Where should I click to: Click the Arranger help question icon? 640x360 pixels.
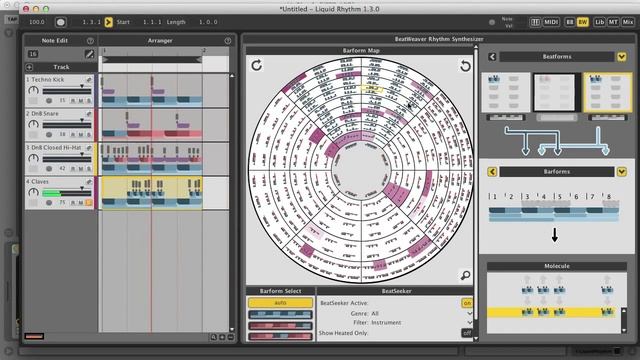point(228,41)
